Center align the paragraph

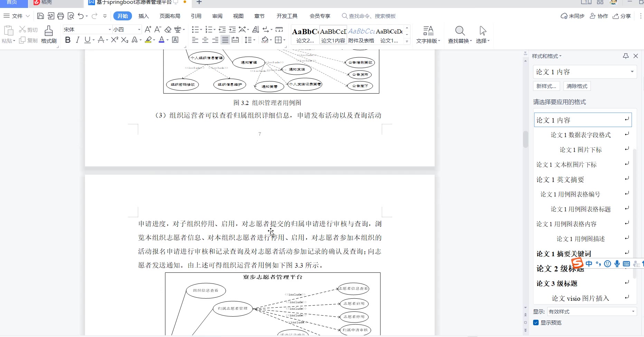205,40
